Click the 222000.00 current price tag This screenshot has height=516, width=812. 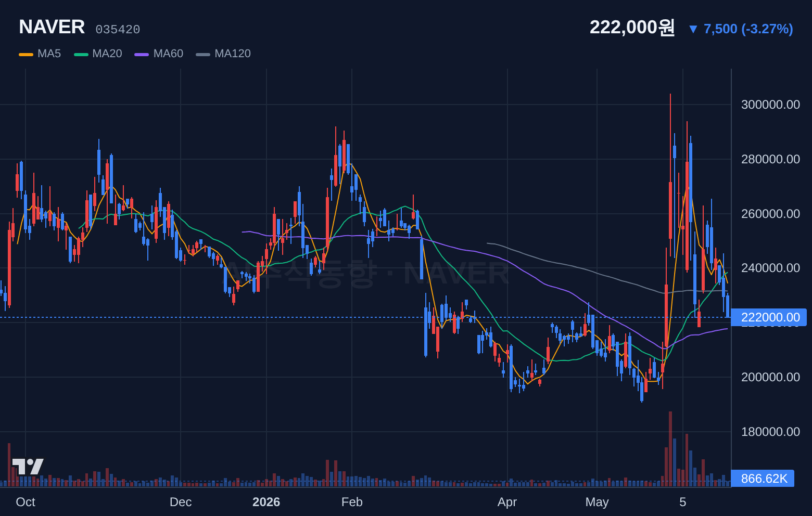click(x=769, y=317)
